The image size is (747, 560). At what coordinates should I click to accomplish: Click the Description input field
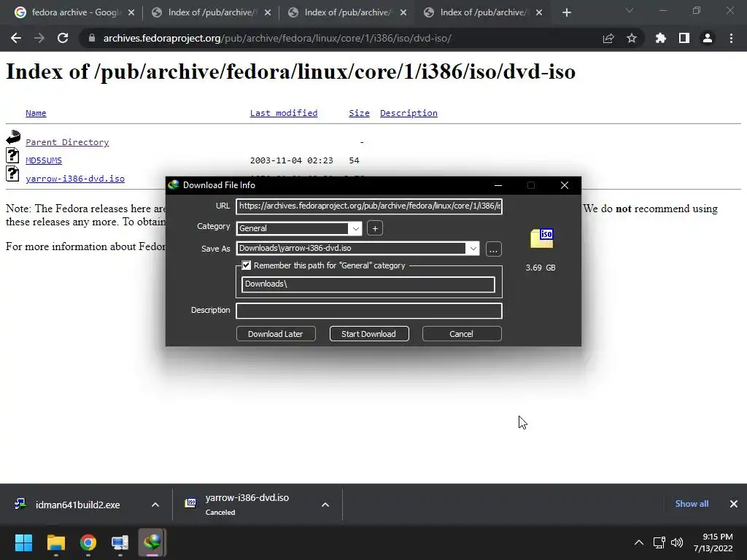[x=369, y=311]
